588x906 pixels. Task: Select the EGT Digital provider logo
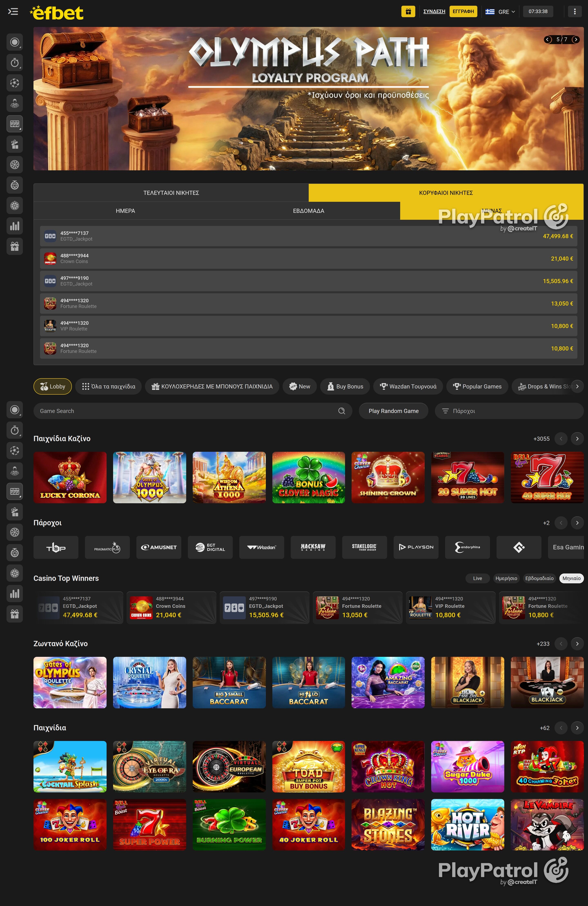click(210, 547)
